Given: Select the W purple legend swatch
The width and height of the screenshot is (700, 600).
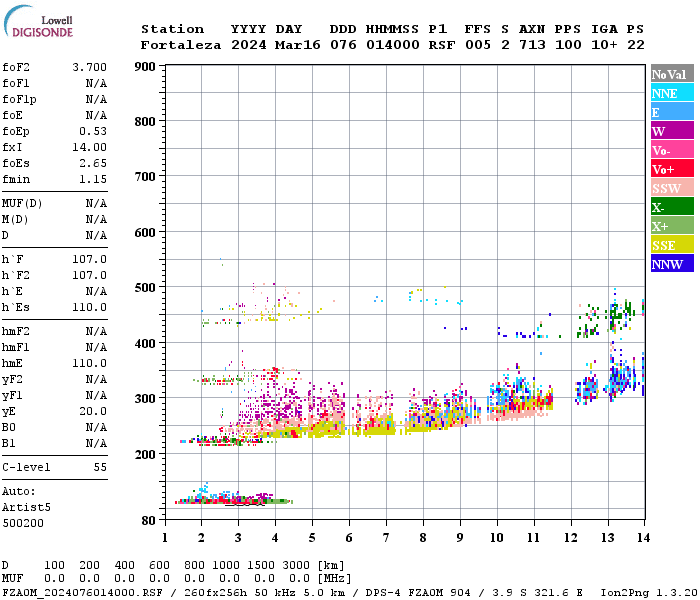Looking at the screenshot, I should click(672, 131).
